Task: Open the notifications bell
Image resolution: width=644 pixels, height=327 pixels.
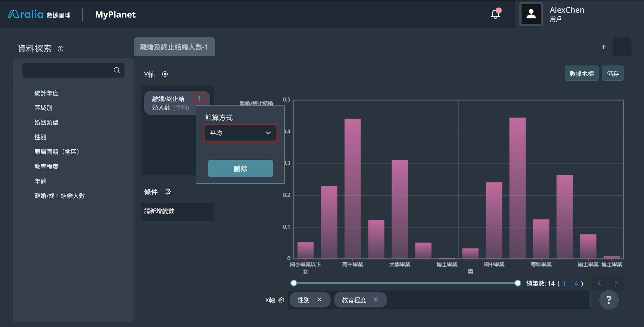Action: [x=495, y=14]
